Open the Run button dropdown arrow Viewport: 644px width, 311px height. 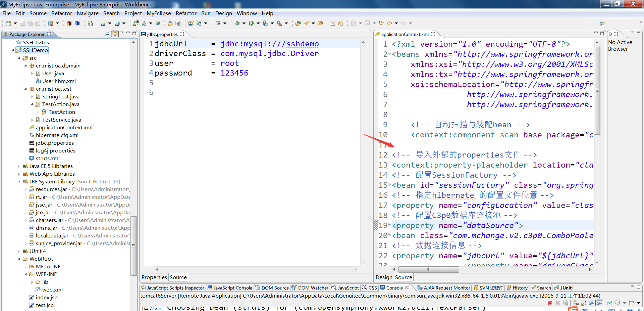(x=258, y=23)
